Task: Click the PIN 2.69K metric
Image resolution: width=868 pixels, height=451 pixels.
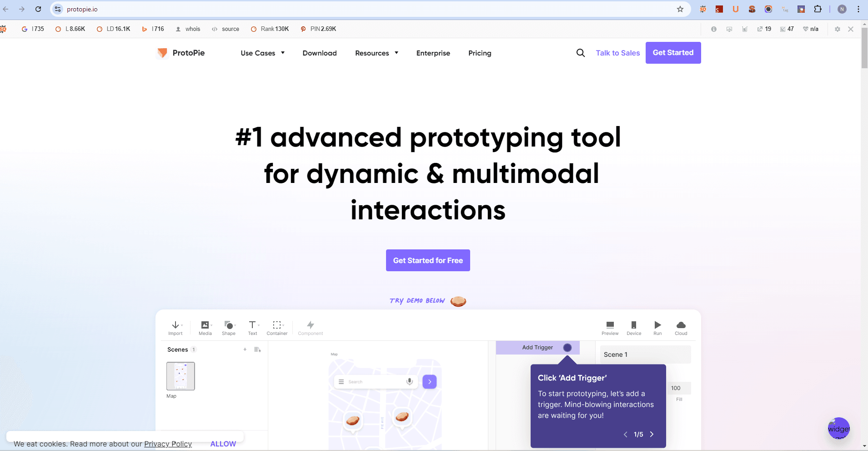Action: pos(318,29)
